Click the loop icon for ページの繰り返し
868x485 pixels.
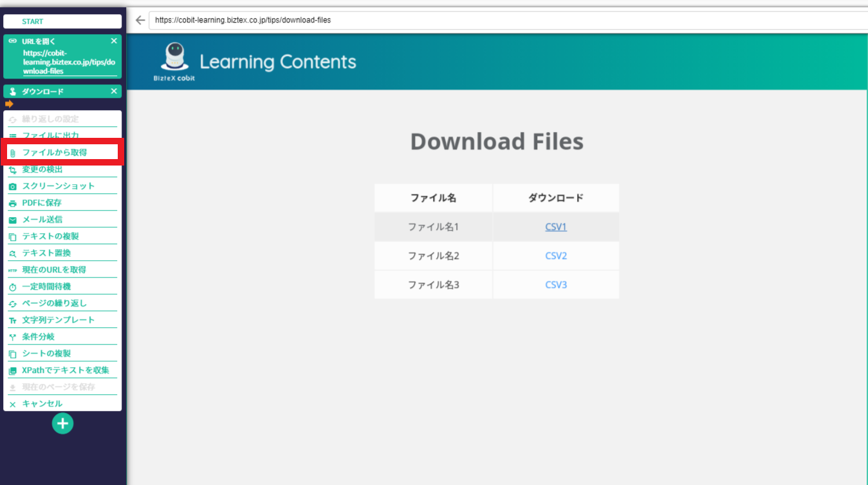tap(13, 304)
